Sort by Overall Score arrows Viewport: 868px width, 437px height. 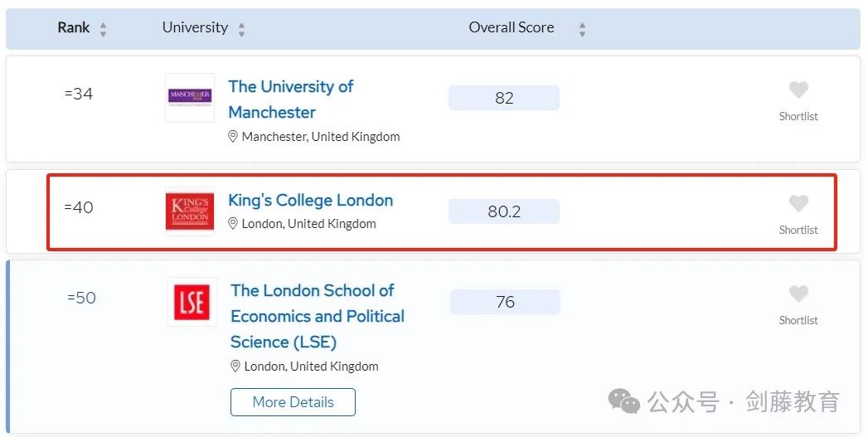[582, 30]
